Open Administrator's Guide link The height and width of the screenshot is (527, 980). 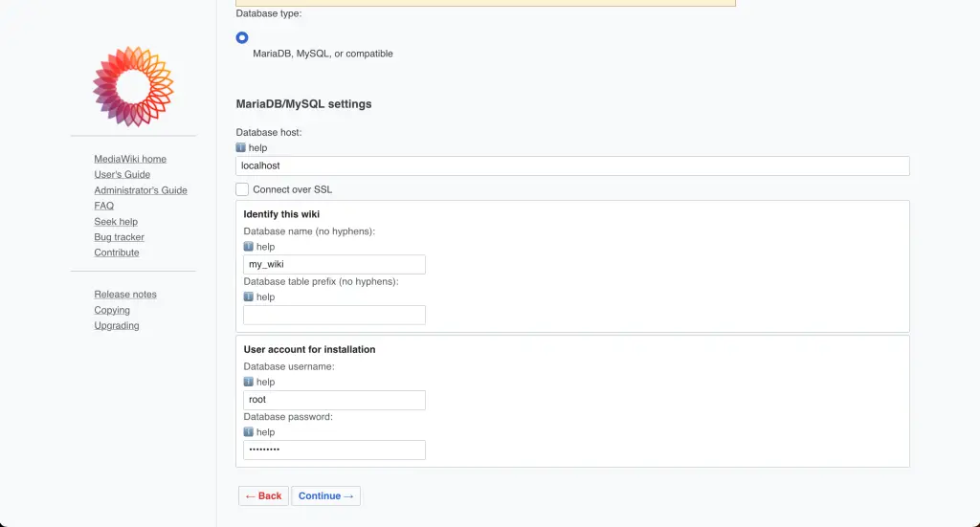[141, 190]
